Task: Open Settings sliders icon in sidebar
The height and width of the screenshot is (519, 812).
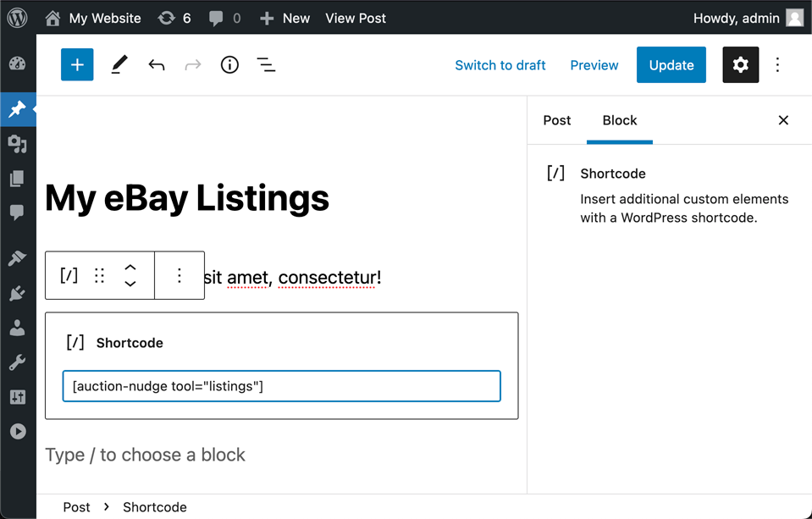Action: pyautogui.click(x=18, y=397)
